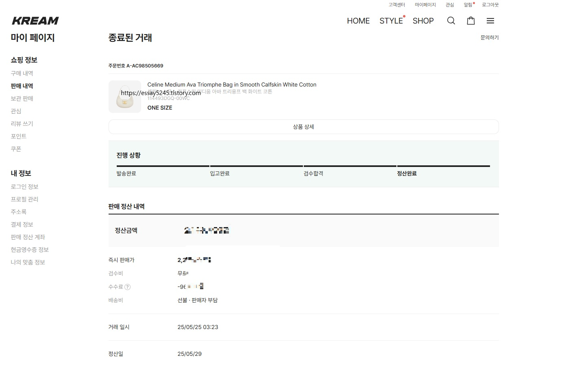Click the 상품 상세 button
This screenshot has height=366, width=588.
point(304,127)
